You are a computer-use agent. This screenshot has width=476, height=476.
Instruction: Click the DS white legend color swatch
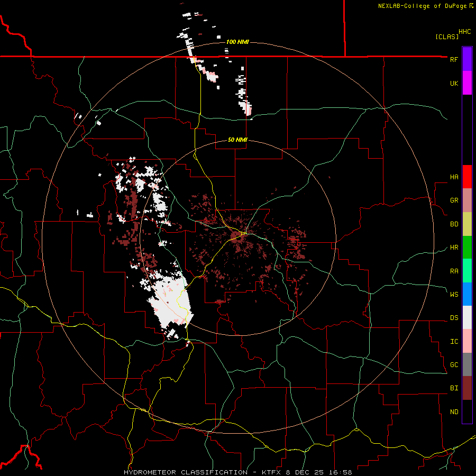467,317
